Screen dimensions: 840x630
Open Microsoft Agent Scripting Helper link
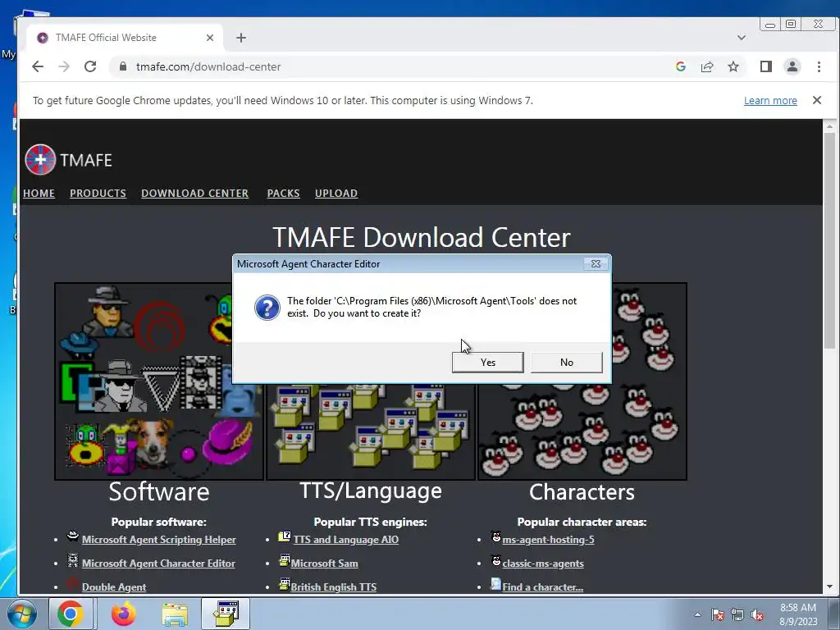[x=158, y=540]
